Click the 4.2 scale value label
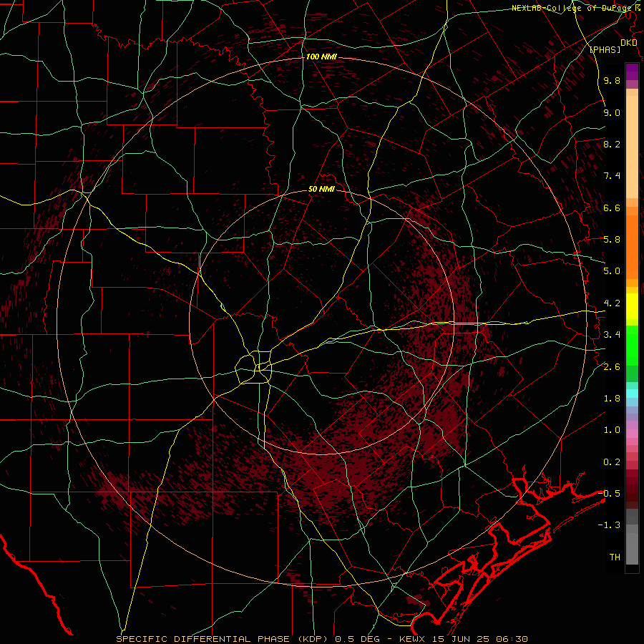Viewport: 644px width, 644px height. click(x=612, y=303)
